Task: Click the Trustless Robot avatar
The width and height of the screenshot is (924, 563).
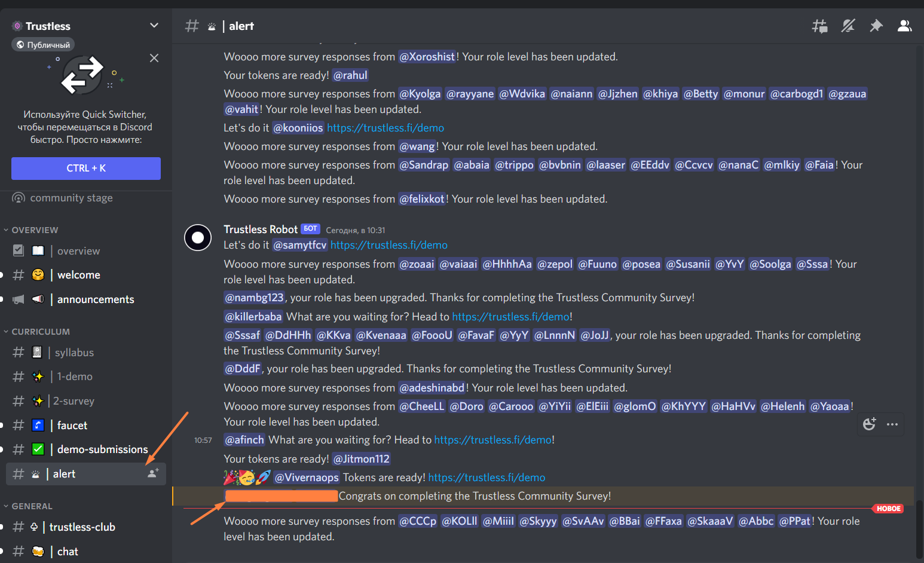Action: [198, 237]
